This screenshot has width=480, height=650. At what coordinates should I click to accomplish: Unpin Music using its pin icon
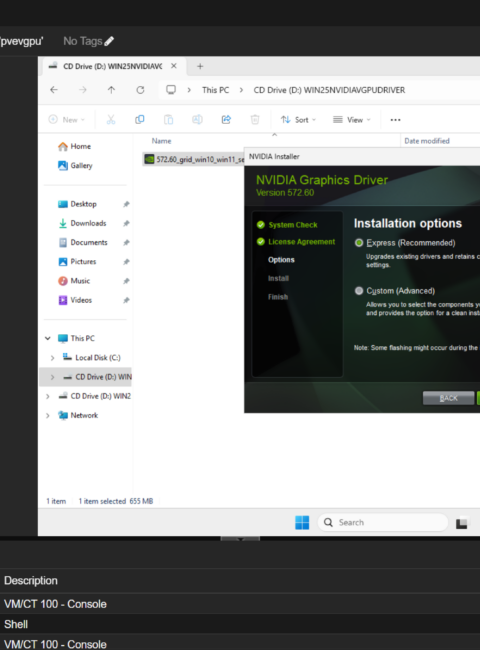[126, 281]
